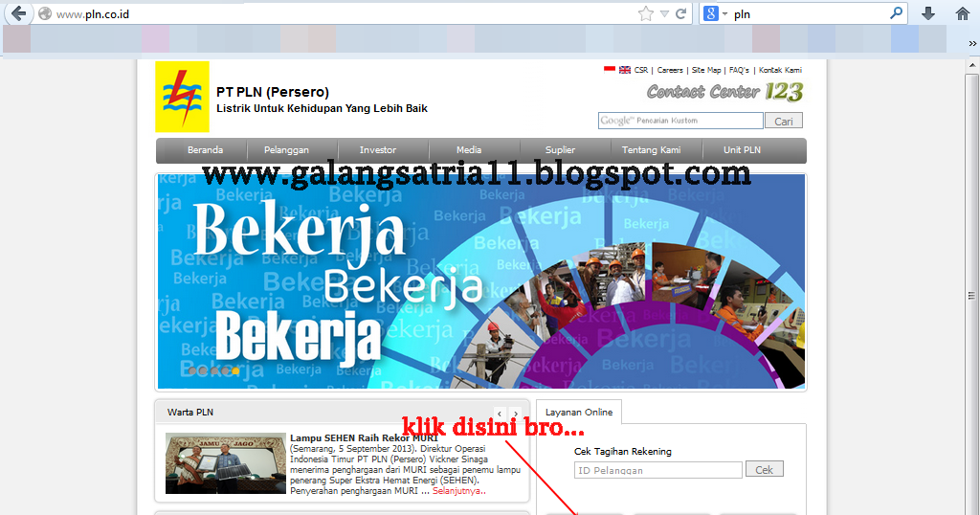
Task: Open the Investor menu
Action: [377, 150]
